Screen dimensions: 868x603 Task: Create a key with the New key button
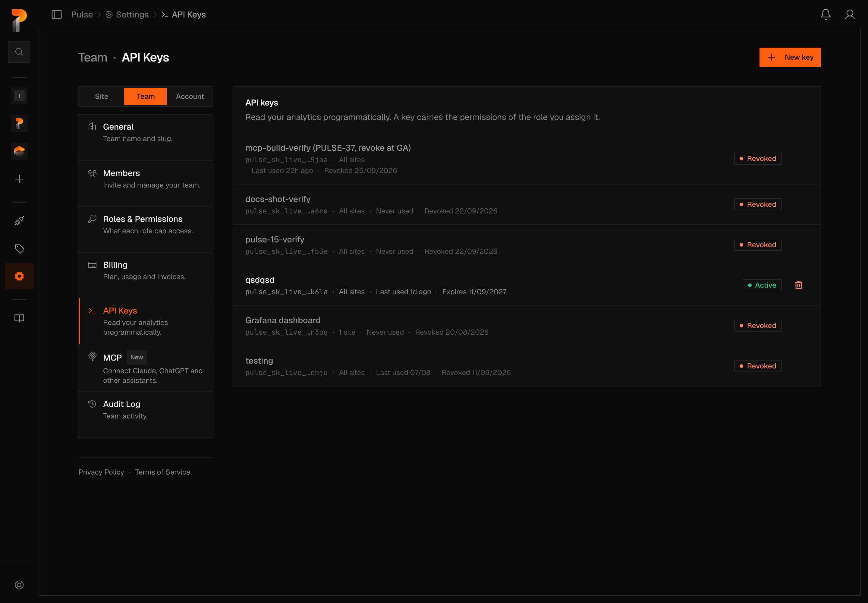(790, 57)
